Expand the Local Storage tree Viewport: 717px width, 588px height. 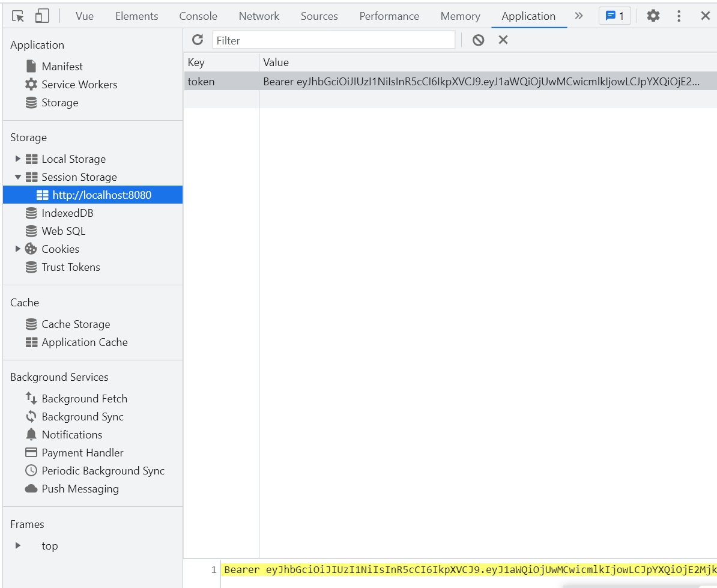[18, 159]
